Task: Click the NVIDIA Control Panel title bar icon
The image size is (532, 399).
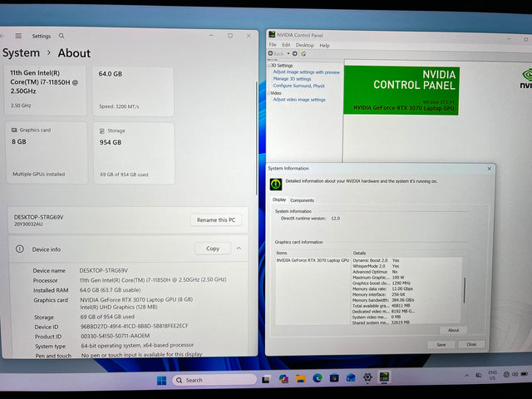Action: (272, 34)
